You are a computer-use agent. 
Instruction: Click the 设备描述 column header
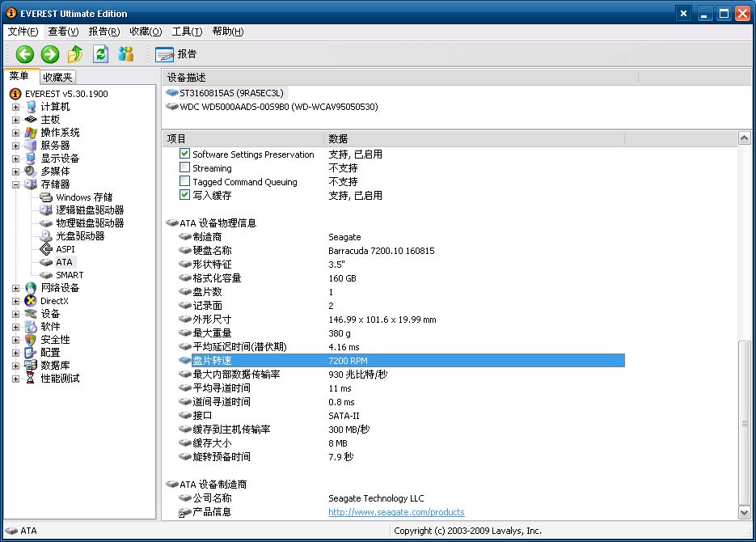(400, 77)
